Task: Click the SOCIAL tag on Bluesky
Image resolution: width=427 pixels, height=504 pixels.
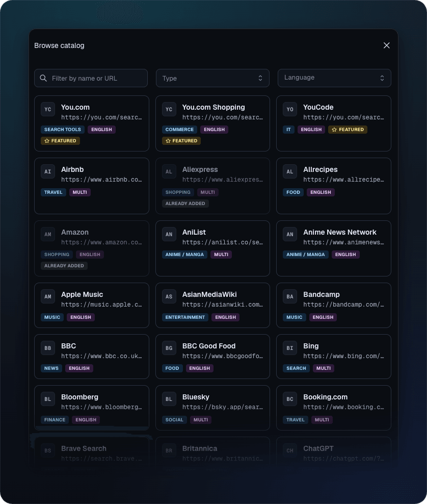Action: point(174,420)
